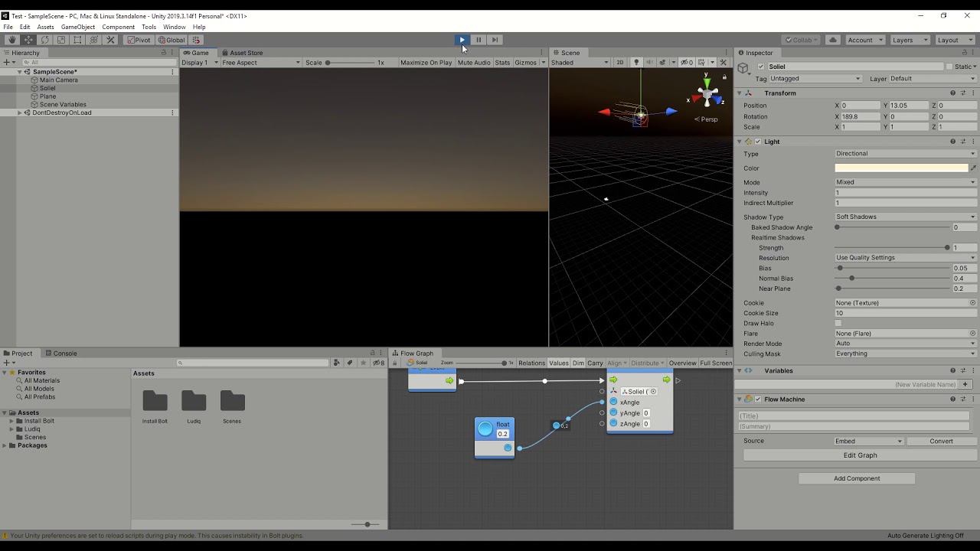Image resolution: width=980 pixels, height=551 pixels.
Task: Select the Move tool in the toolbar
Action: coord(28,40)
